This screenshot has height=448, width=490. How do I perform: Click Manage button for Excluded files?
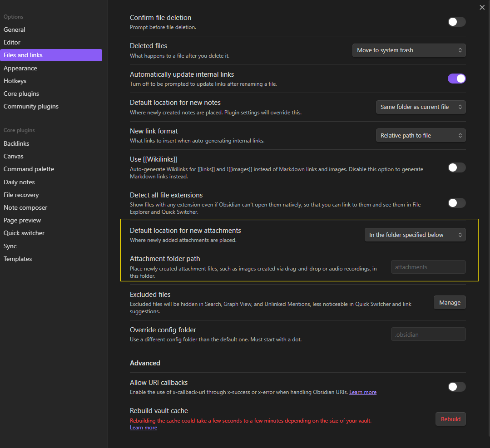[450, 303]
